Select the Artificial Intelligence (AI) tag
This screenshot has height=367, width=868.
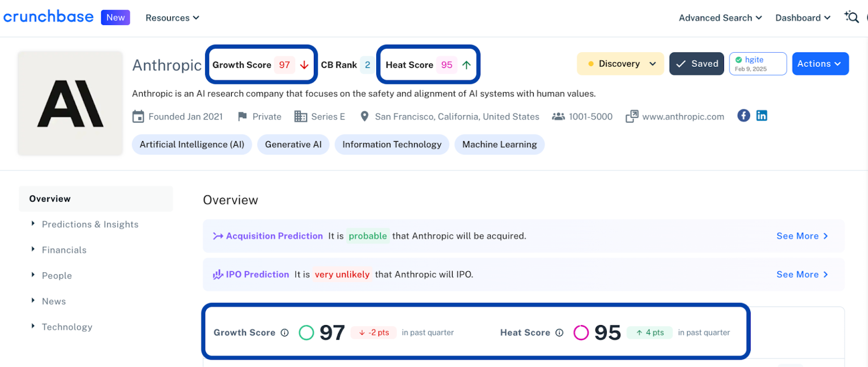(192, 144)
